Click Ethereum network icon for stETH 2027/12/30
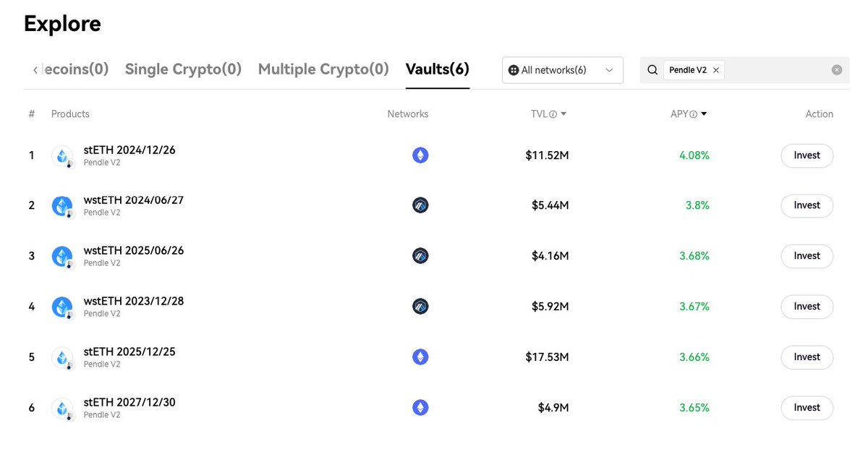 tap(420, 408)
